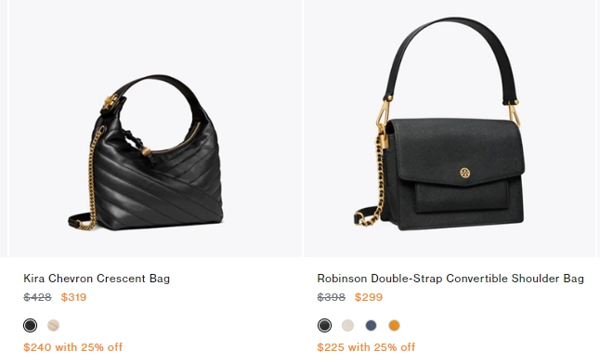Click the Kira Chevron Crescent Bag title
The image size is (600, 364).
pos(97,279)
